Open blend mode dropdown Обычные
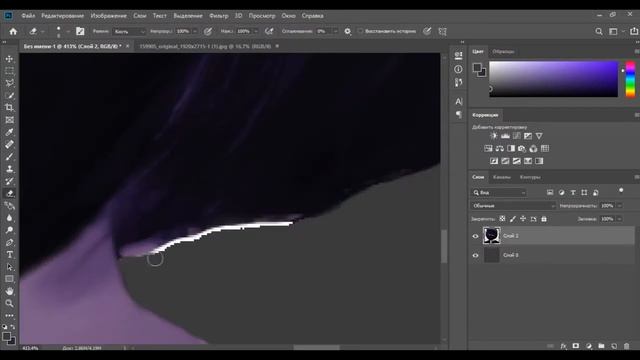The image size is (640, 360). (513, 206)
